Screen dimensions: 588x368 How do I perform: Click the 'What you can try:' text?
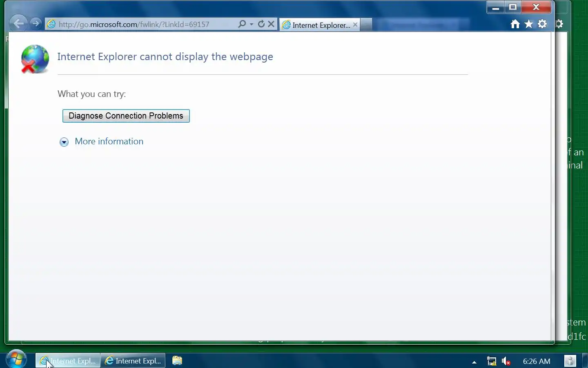92,94
